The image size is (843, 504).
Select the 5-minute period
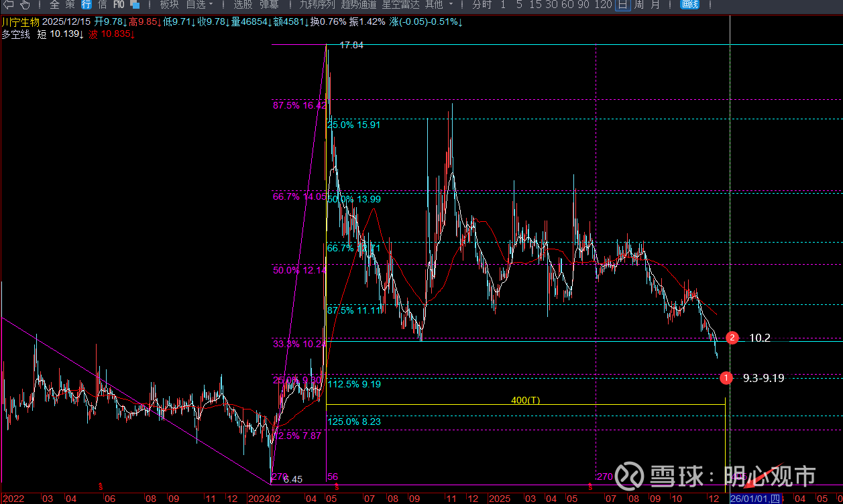520,5
